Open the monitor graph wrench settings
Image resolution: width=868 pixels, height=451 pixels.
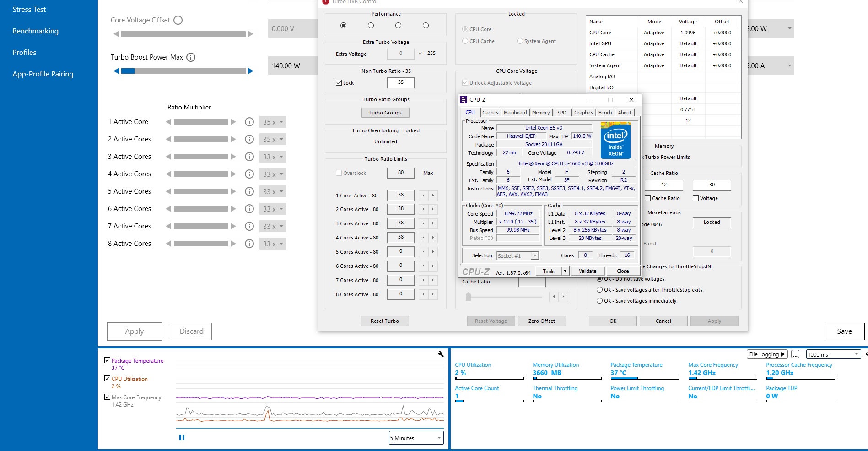[441, 354]
